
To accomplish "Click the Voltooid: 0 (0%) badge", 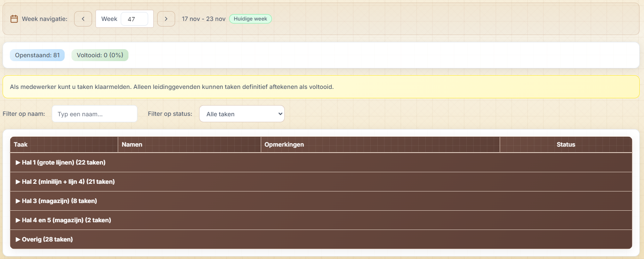I will (100, 55).
